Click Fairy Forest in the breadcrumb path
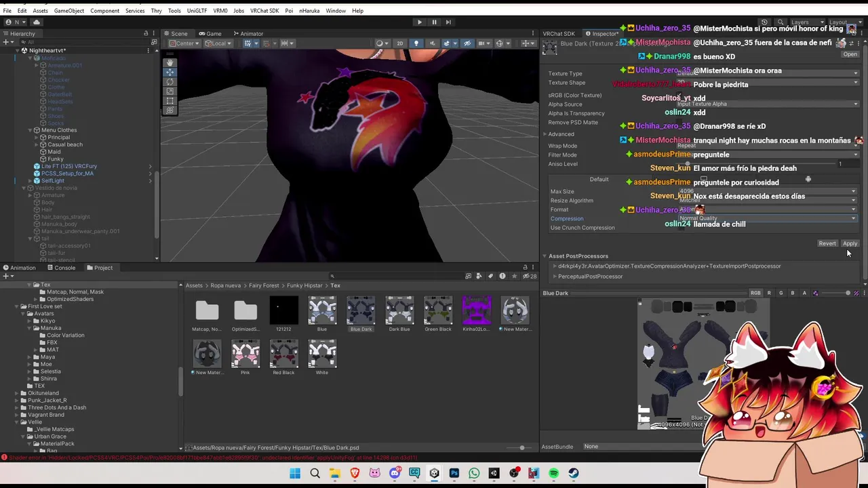The width and height of the screenshot is (868, 488). [264, 285]
